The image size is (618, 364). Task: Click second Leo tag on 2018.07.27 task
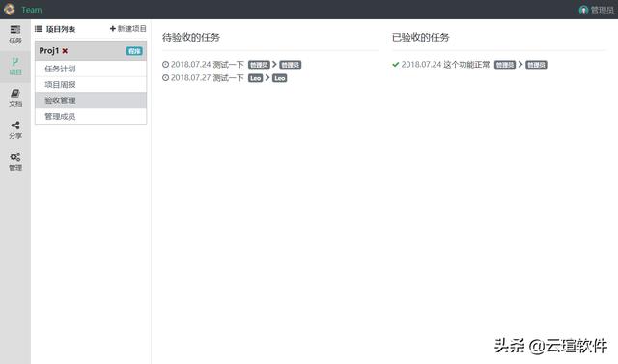point(279,78)
